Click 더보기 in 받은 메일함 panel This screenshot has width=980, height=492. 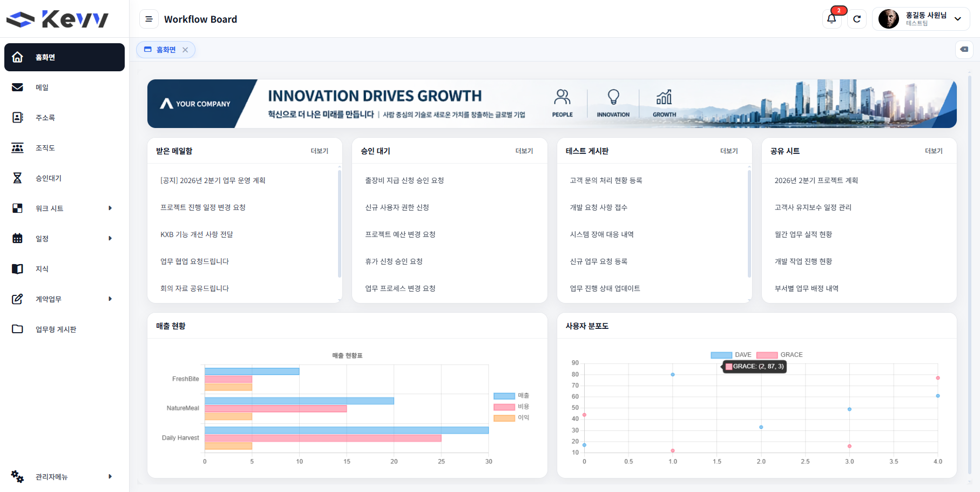coord(320,151)
